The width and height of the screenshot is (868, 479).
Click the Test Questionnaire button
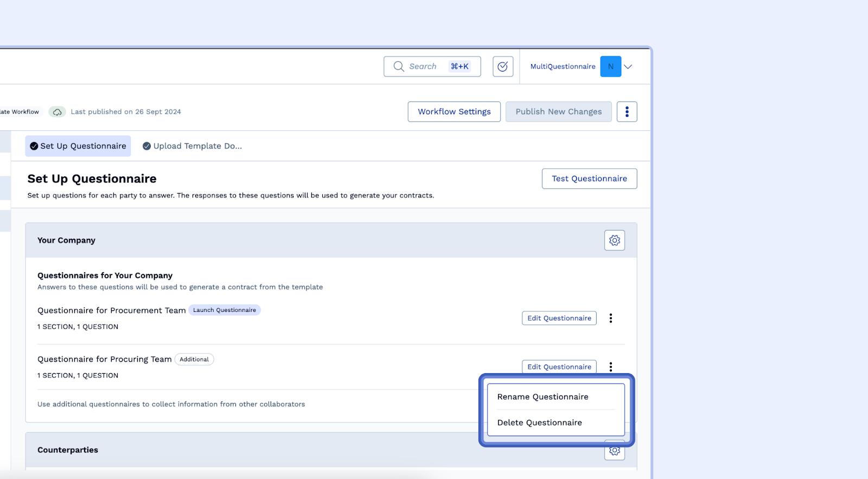point(589,178)
